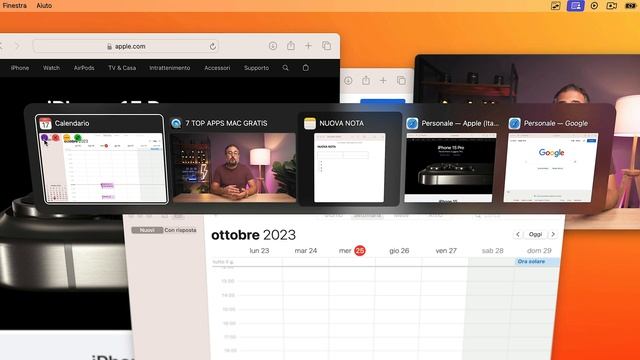Open Accessori section on Apple site

217,68
